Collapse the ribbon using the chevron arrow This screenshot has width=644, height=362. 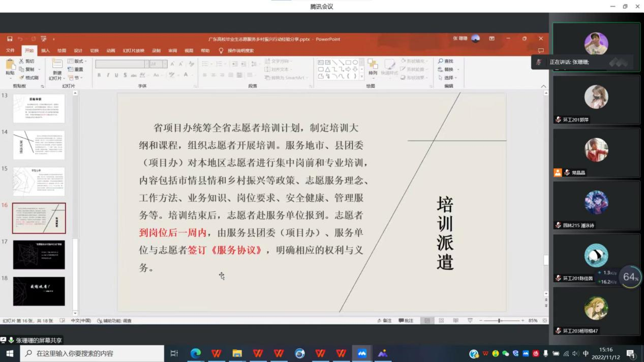(543, 86)
